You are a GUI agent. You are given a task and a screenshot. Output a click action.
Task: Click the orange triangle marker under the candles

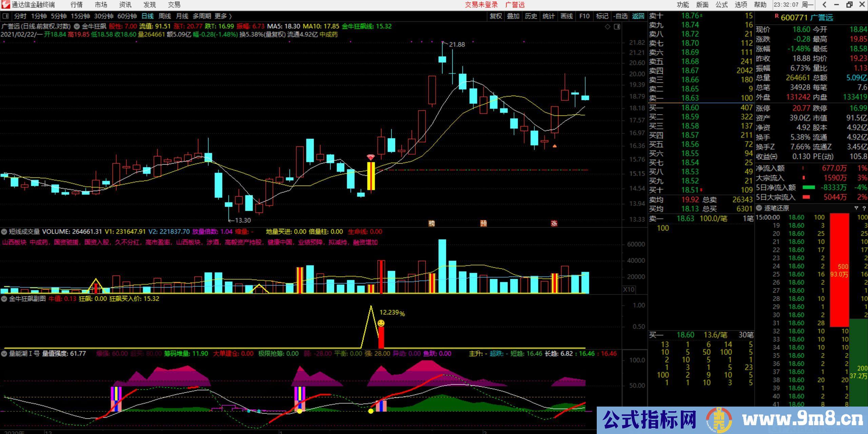(x=555, y=146)
